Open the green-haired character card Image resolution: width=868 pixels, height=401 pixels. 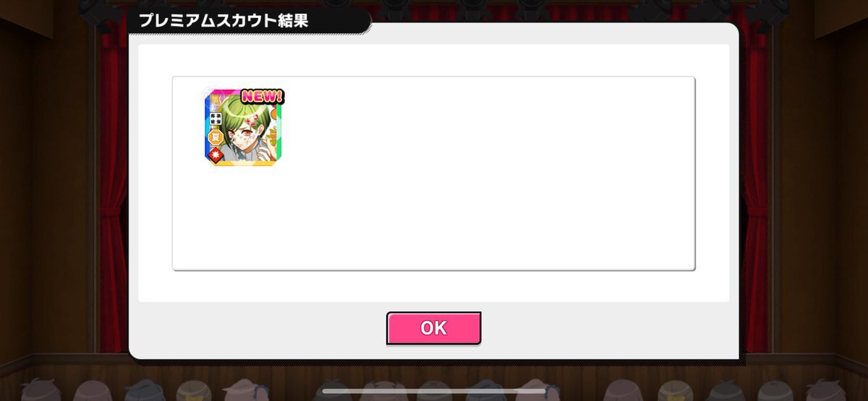[x=244, y=127]
